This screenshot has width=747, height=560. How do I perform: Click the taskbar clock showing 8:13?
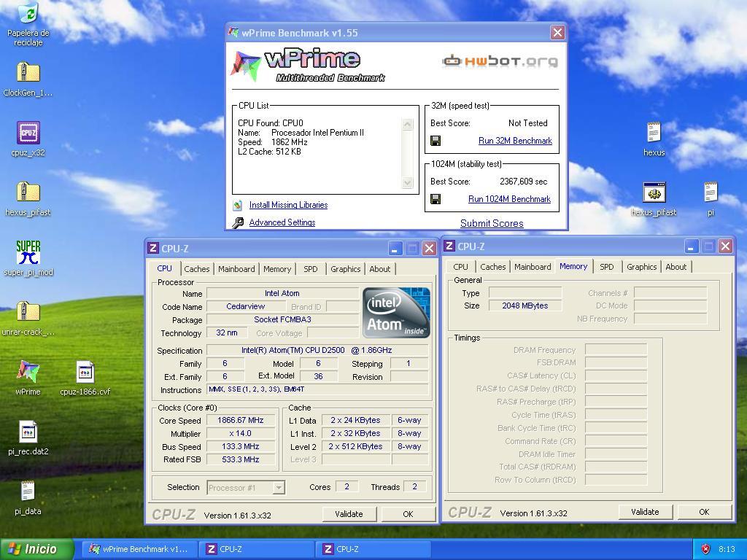pyautogui.click(x=727, y=549)
